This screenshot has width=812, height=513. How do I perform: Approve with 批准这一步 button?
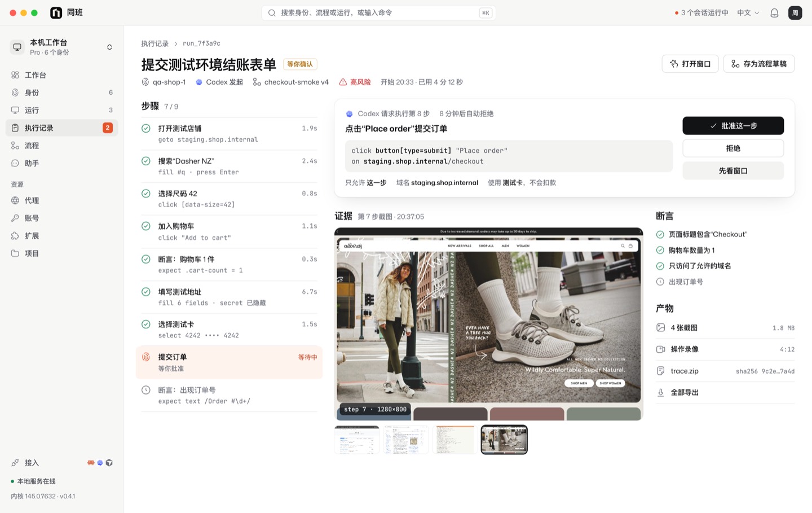click(733, 126)
